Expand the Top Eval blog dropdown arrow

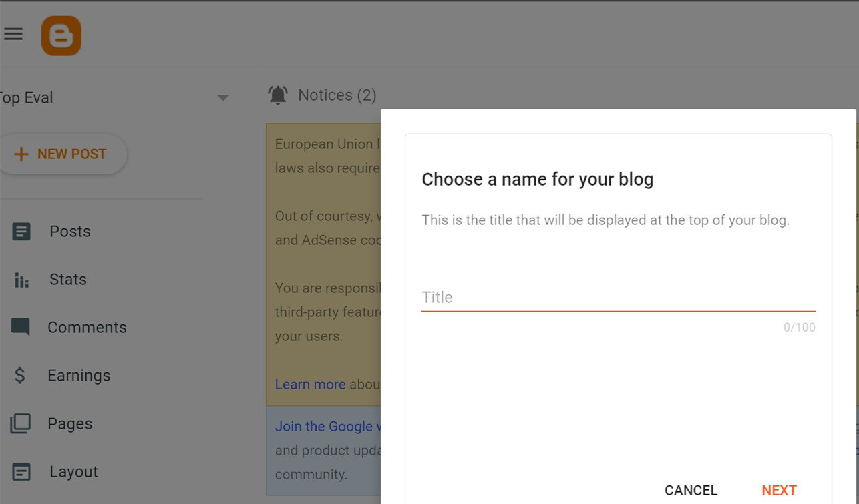(x=223, y=98)
